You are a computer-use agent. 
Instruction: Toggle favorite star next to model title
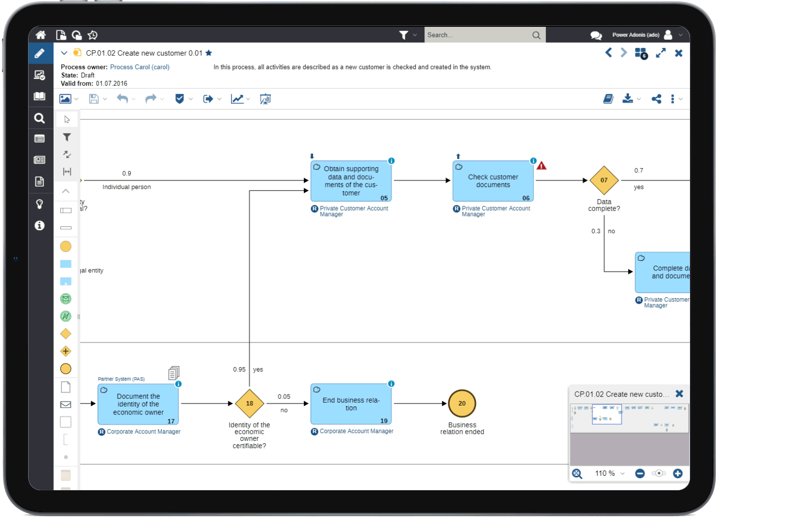(209, 53)
